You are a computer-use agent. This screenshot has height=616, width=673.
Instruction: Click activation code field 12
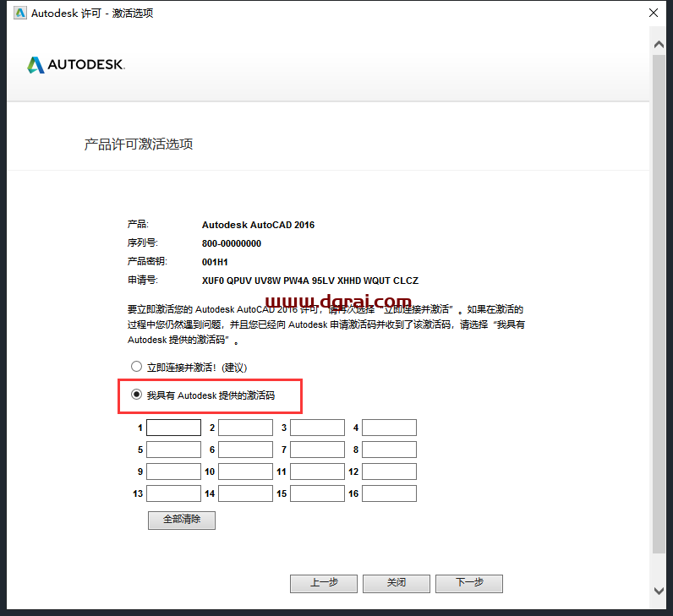389,472
